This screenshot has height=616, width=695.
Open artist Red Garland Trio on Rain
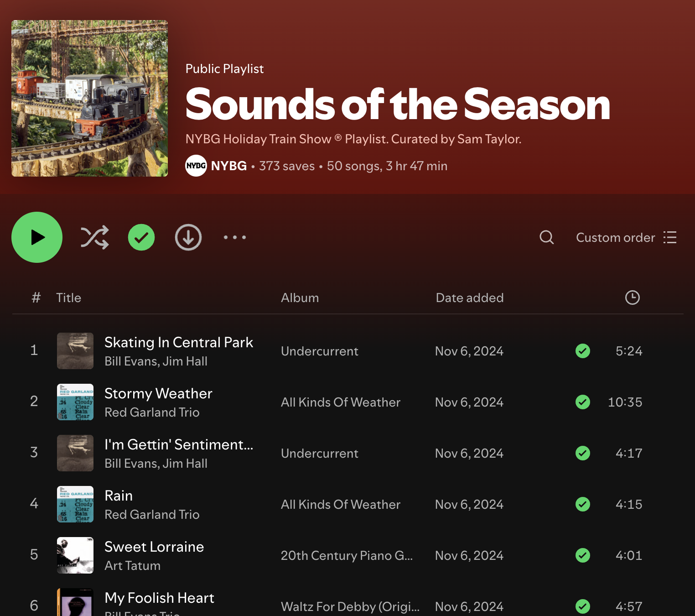[152, 515]
